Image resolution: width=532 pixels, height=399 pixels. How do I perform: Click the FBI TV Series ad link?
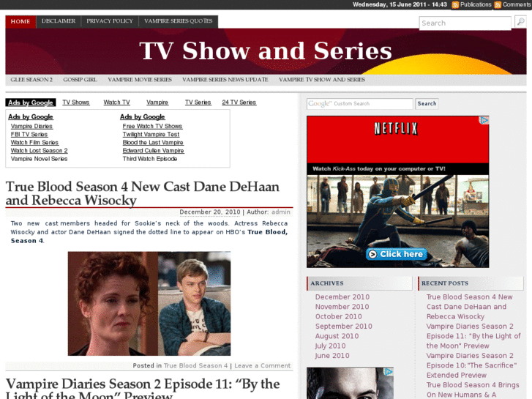pos(29,135)
